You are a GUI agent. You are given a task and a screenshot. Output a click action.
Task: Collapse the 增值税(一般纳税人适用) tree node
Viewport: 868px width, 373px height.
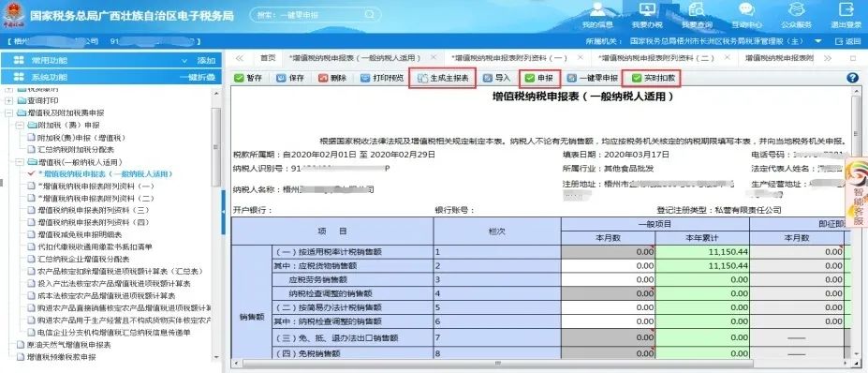click(20, 162)
